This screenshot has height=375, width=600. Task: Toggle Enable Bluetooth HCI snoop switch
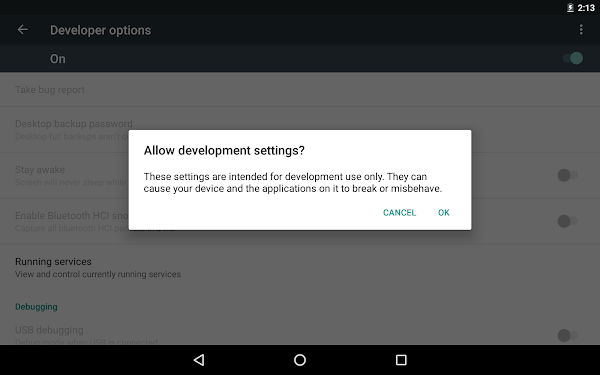point(568,221)
